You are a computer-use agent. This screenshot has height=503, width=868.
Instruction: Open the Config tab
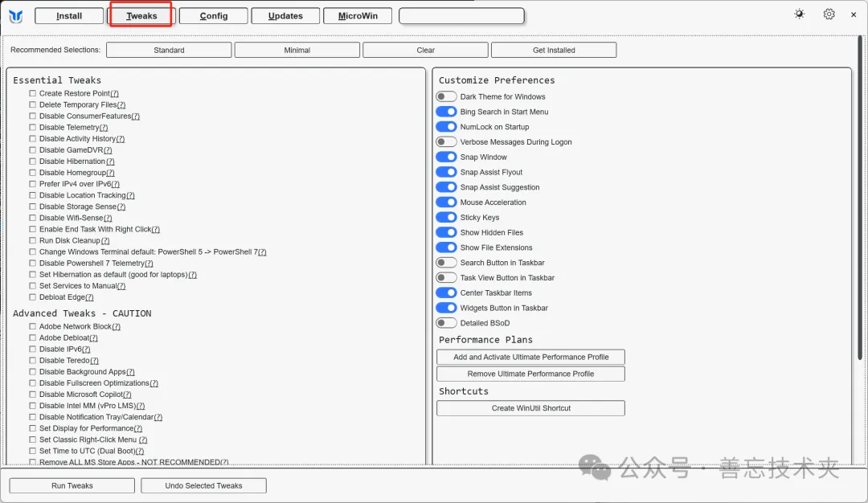pyautogui.click(x=214, y=16)
